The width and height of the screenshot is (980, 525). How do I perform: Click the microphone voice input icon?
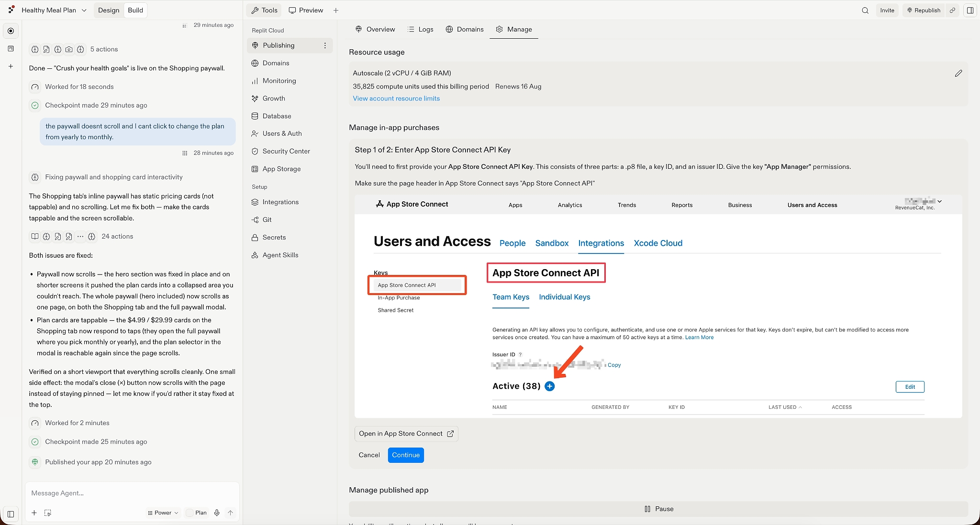[217, 513]
